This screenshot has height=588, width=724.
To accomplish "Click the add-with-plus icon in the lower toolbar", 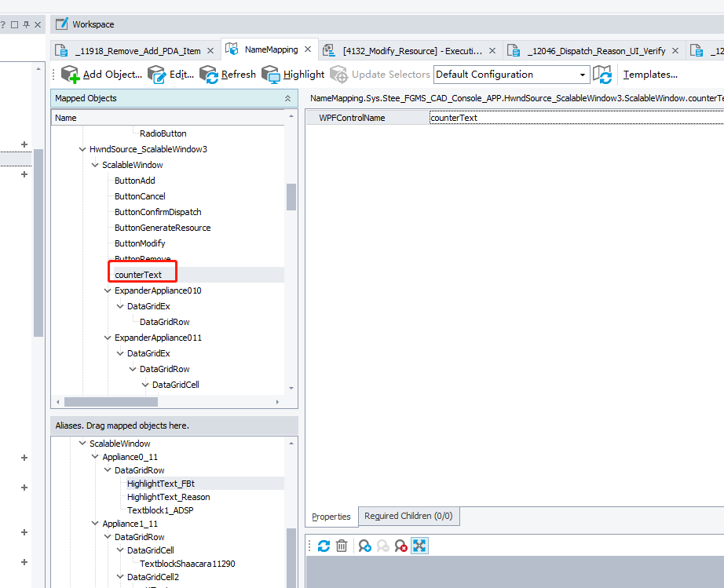I will tap(364, 546).
